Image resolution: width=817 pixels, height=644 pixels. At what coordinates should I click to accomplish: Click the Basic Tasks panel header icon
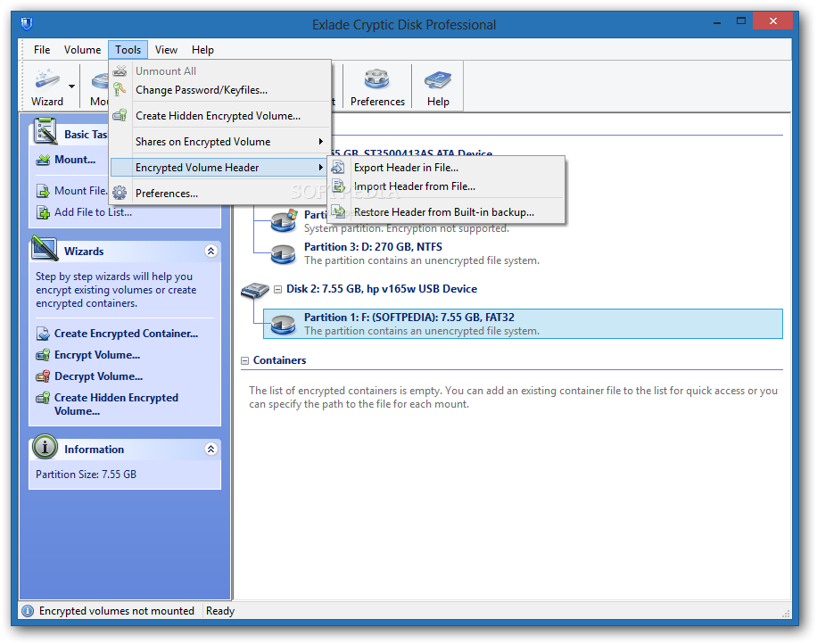(45, 131)
